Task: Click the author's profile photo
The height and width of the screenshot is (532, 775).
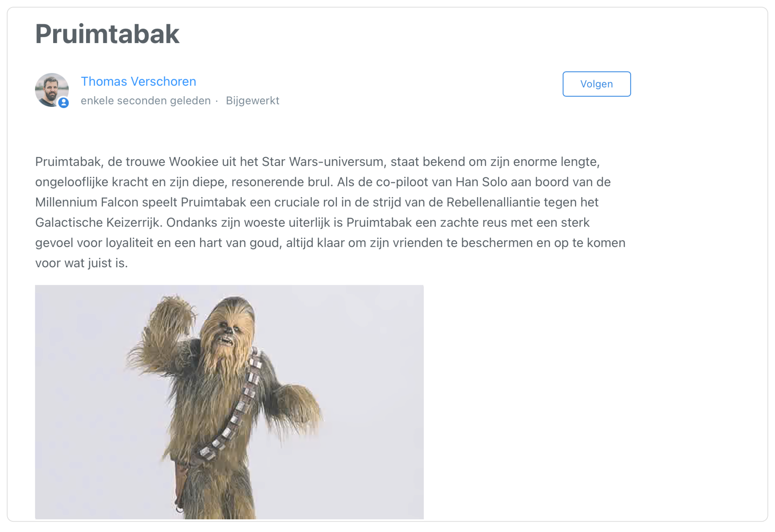Action: pos(52,90)
